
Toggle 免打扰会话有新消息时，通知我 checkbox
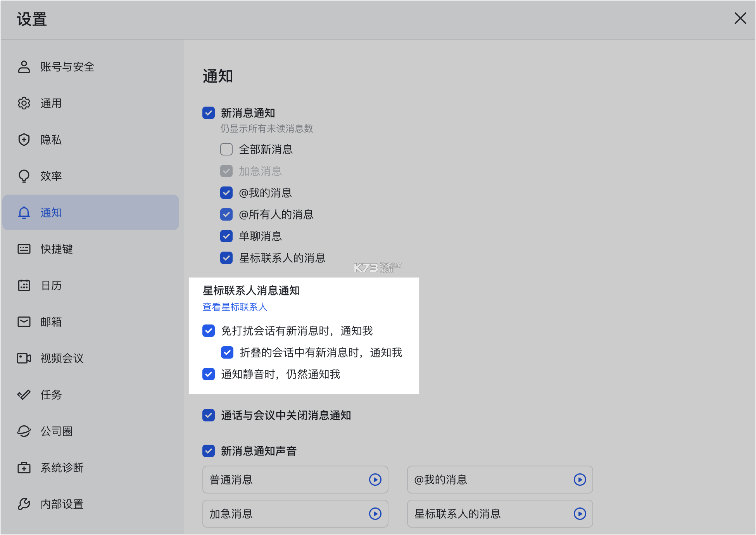coord(209,331)
